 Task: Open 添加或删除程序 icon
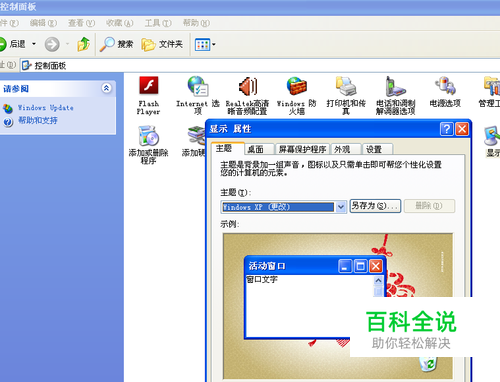(x=148, y=144)
